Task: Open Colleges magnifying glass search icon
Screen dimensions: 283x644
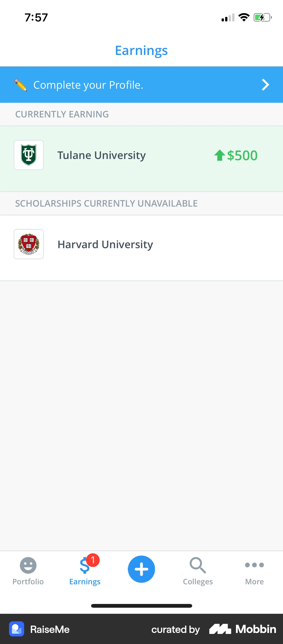Action: [198, 565]
